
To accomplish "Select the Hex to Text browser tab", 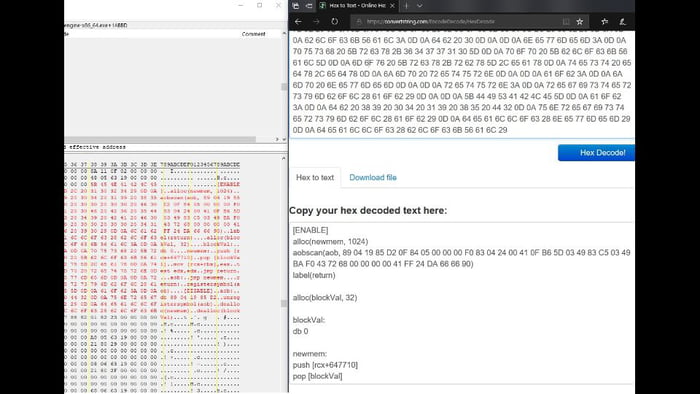I will (357, 6).
